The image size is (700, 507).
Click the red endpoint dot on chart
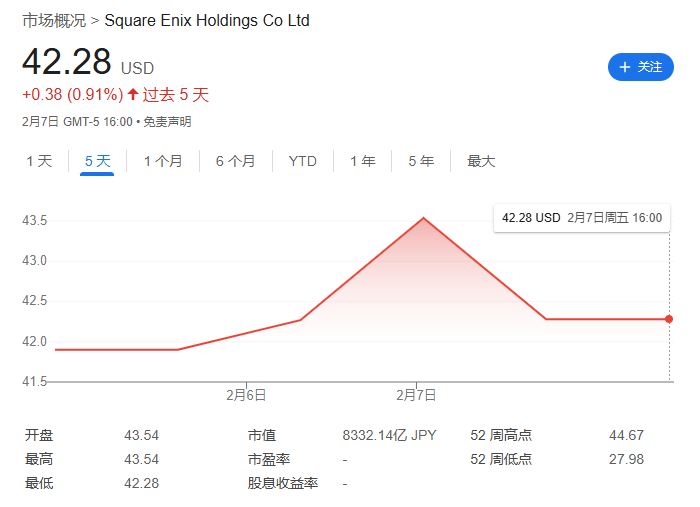coord(669,319)
